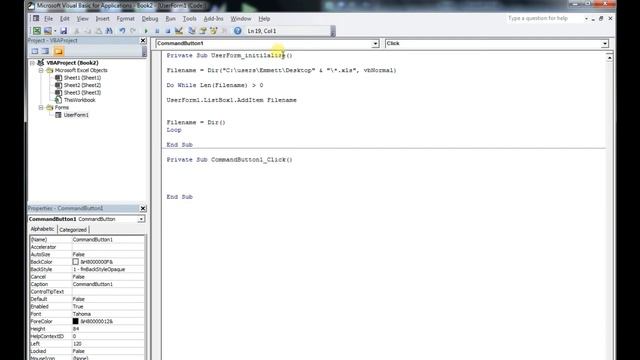Open the Insert menu
The image size is (640, 360).
[102, 19]
